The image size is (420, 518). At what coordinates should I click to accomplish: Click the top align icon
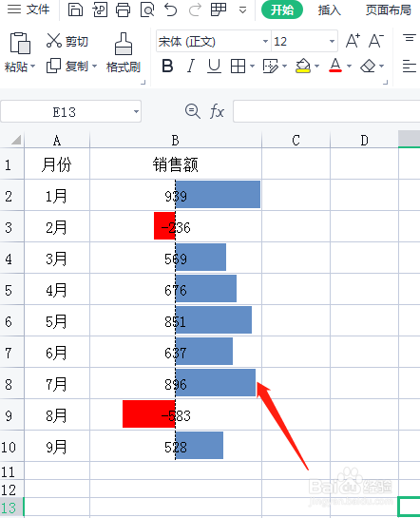[410, 38]
